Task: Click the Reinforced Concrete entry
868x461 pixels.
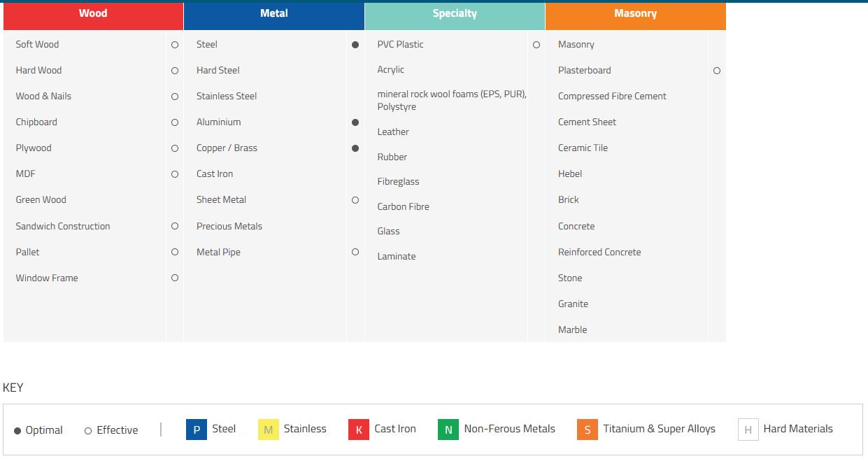Action: [599, 252]
